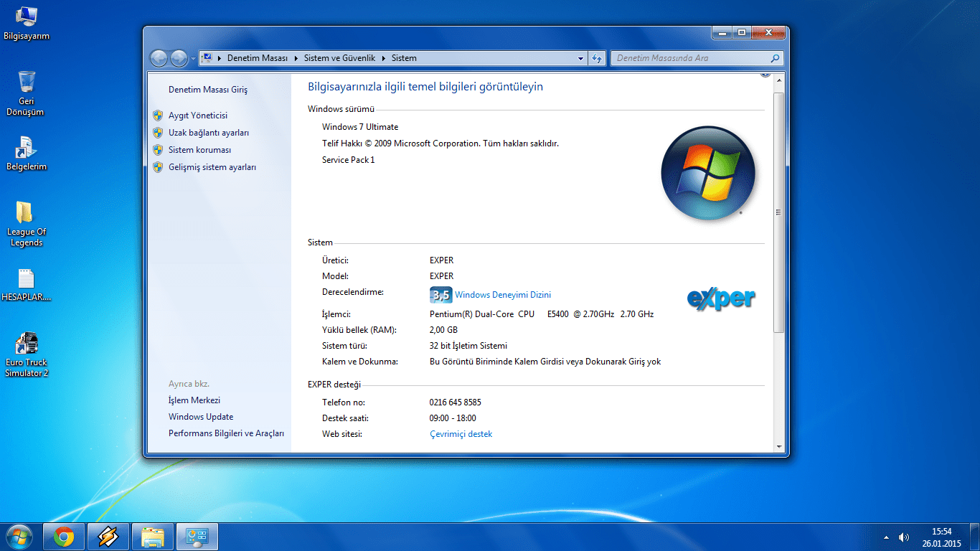Open Sistem koruması settings

coord(200,150)
